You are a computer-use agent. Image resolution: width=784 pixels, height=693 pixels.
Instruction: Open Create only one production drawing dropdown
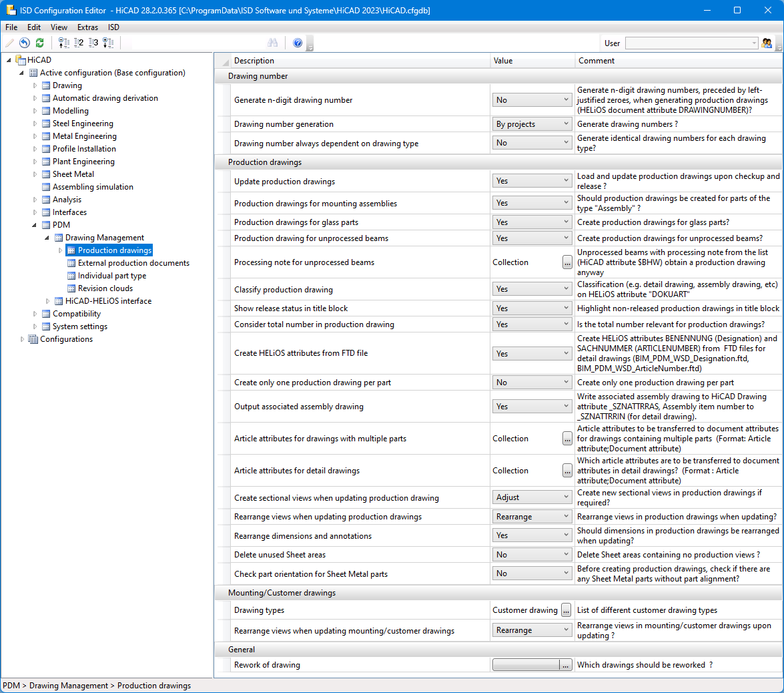coord(532,383)
